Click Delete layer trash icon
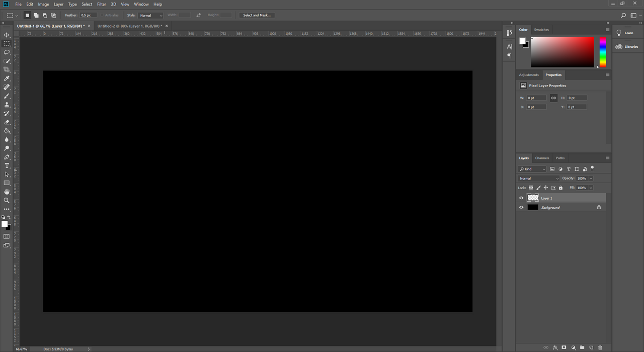This screenshot has width=644, height=352. pyautogui.click(x=600, y=347)
